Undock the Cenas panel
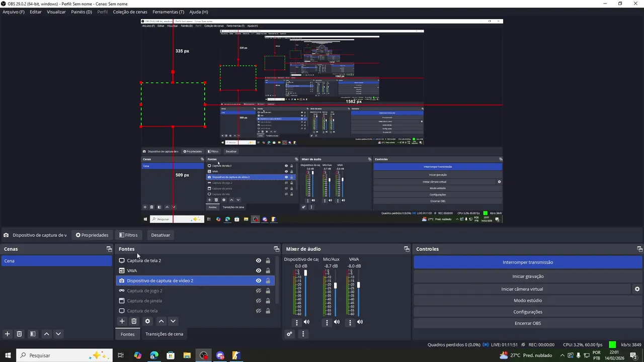Viewport: 644px width, 362px height. [x=109, y=249]
